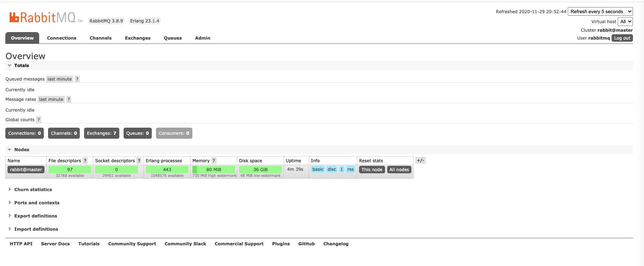Open the Exchanges tab
The width and height of the screenshot is (644, 266).
pos(137,38)
